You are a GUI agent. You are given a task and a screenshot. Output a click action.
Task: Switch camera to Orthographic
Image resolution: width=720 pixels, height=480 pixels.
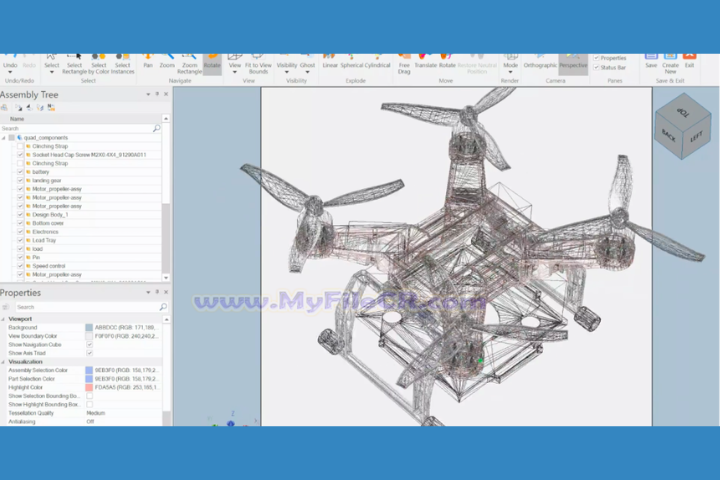[540, 61]
